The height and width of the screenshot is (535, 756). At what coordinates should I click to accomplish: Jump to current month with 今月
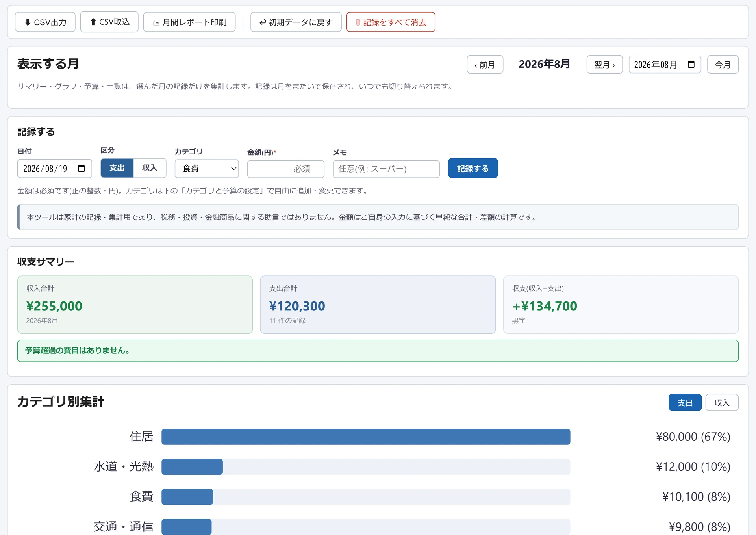[x=723, y=65]
